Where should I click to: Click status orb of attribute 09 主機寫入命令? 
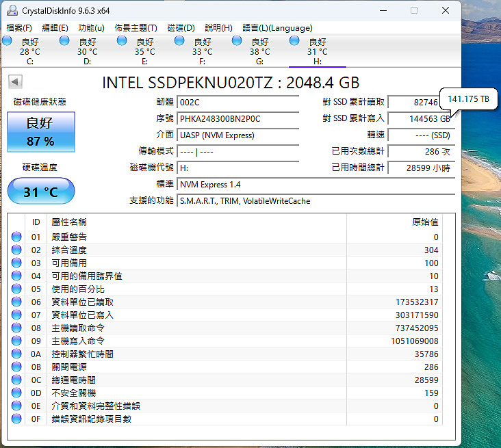[x=16, y=341]
